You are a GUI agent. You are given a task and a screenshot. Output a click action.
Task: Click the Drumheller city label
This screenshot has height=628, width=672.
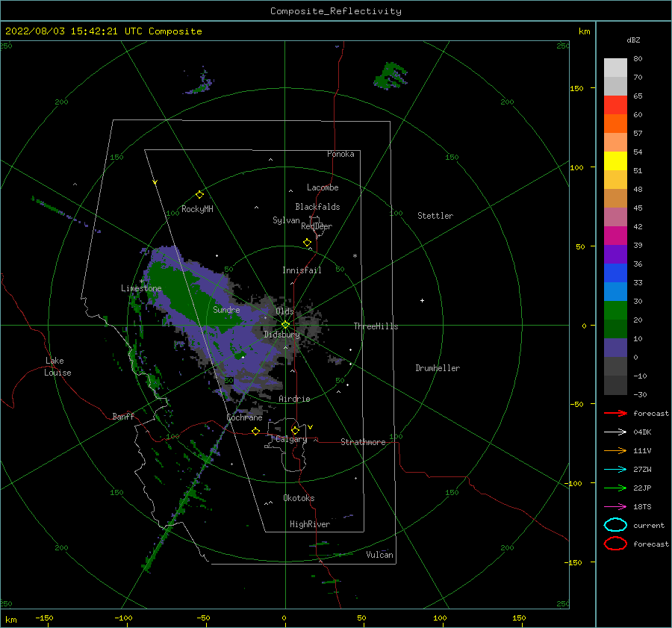pyautogui.click(x=438, y=368)
